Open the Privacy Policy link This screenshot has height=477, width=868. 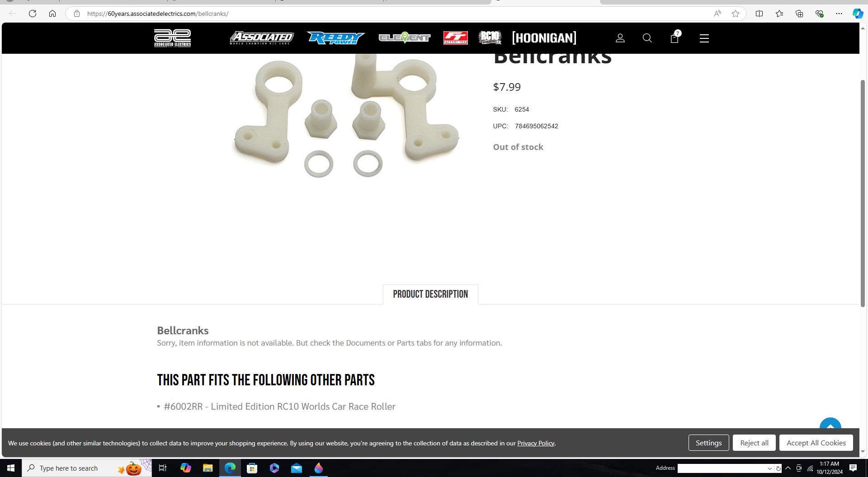(536, 443)
